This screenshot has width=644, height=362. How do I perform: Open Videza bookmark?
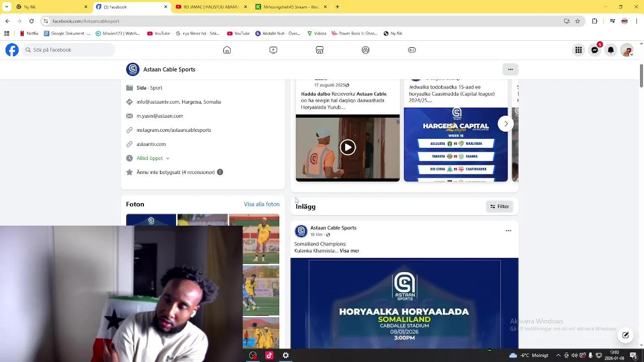[x=316, y=34]
